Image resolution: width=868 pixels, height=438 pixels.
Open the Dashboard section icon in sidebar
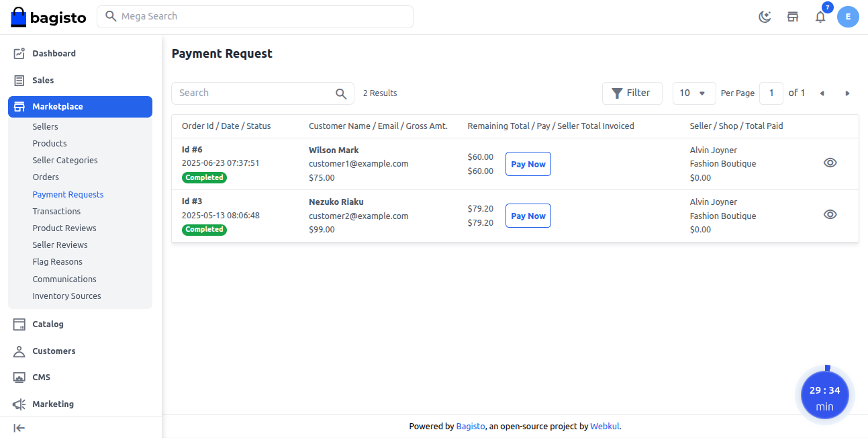18,53
